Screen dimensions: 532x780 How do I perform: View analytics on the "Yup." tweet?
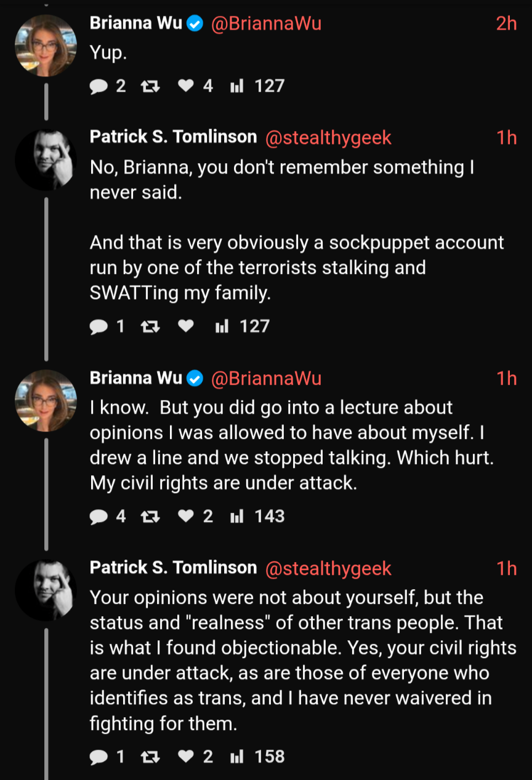(x=257, y=86)
